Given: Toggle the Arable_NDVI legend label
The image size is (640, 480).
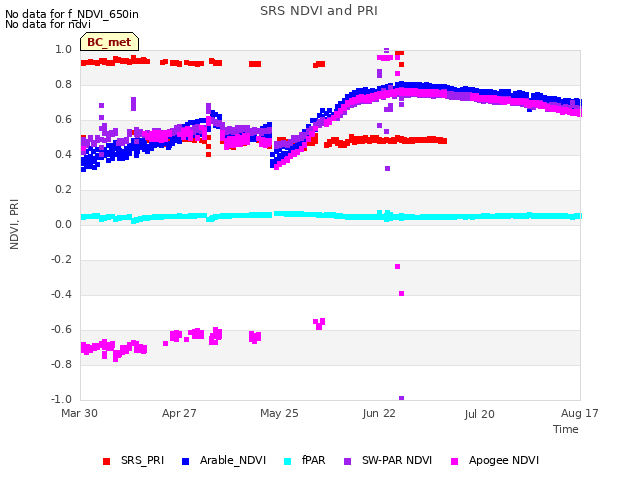Looking at the screenshot, I should pyautogui.click(x=233, y=460).
